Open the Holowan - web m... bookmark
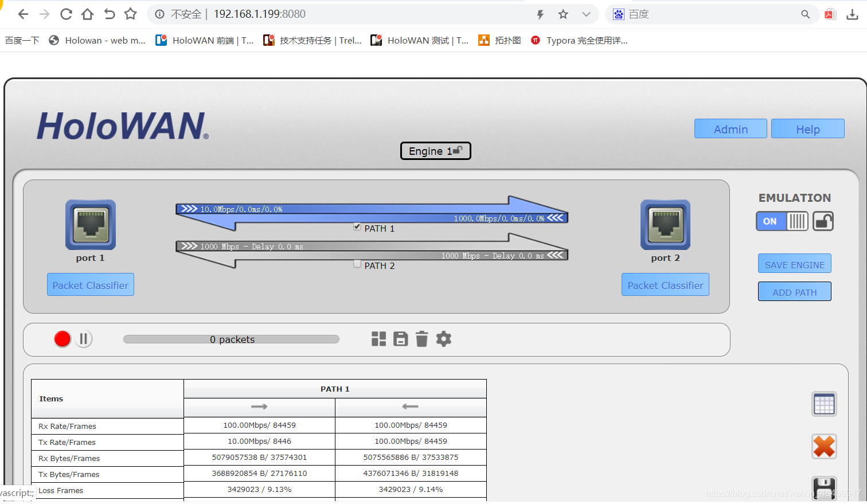This screenshot has height=504, width=867. (x=97, y=40)
